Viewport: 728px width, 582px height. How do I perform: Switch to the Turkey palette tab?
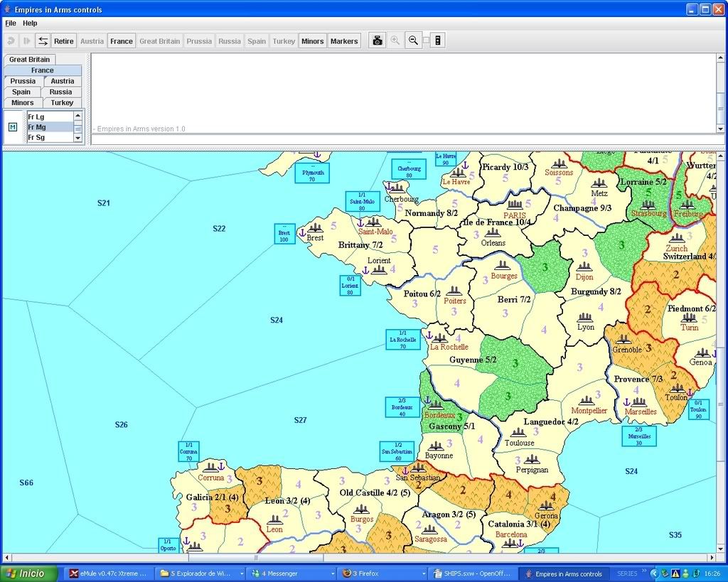pos(63,102)
